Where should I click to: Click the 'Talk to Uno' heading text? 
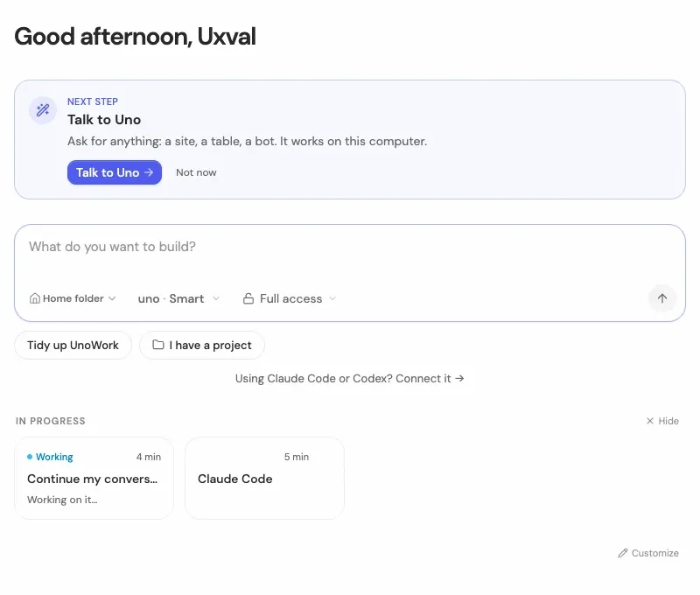[104, 120]
